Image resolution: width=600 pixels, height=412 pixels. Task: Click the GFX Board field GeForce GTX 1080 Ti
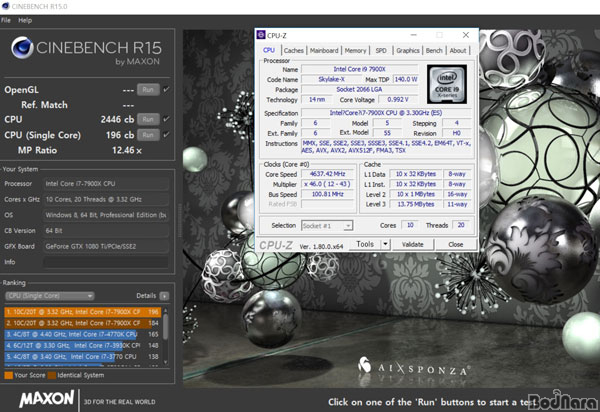(106, 246)
